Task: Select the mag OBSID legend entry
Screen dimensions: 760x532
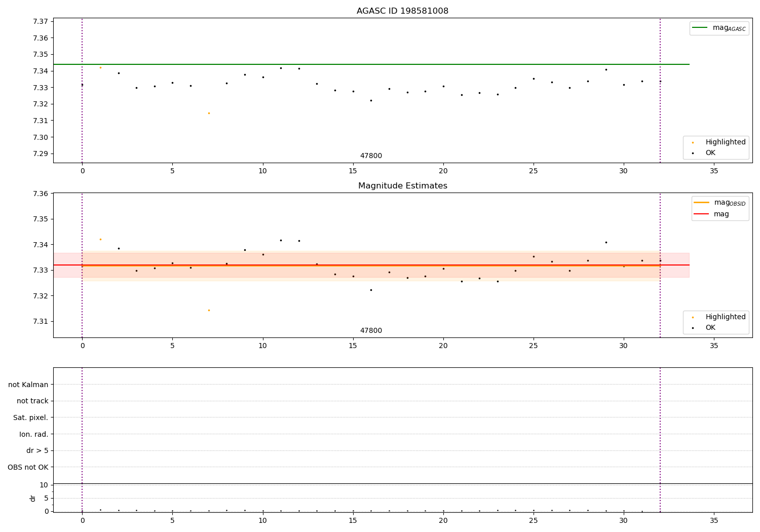Action: [x=719, y=203]
